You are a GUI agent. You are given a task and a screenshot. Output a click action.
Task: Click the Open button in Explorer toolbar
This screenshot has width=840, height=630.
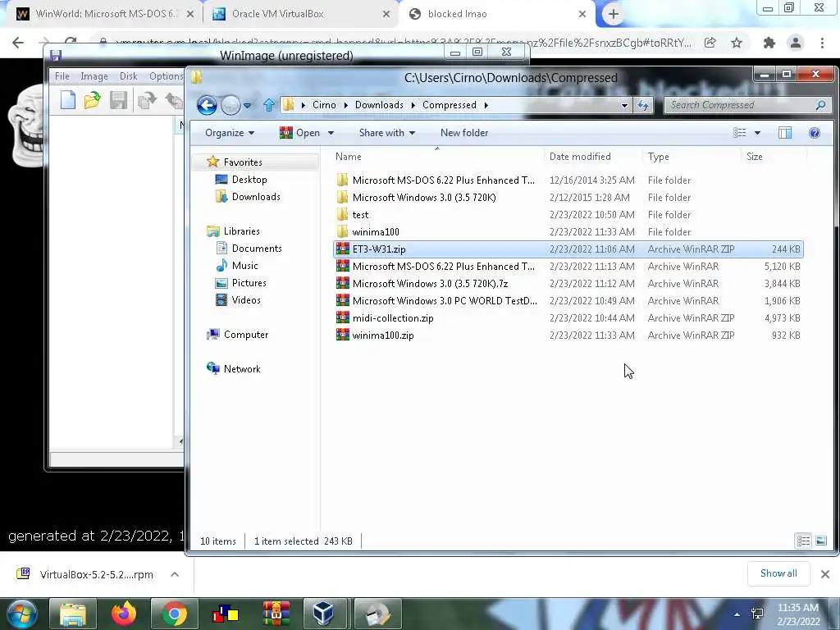299,133
